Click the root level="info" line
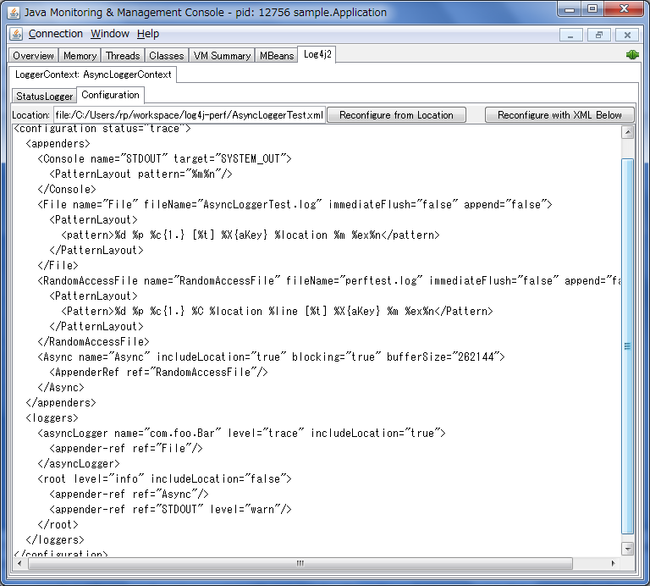Image resolution: width=650 pixels, height=586 pixels. tap(165, 479)
